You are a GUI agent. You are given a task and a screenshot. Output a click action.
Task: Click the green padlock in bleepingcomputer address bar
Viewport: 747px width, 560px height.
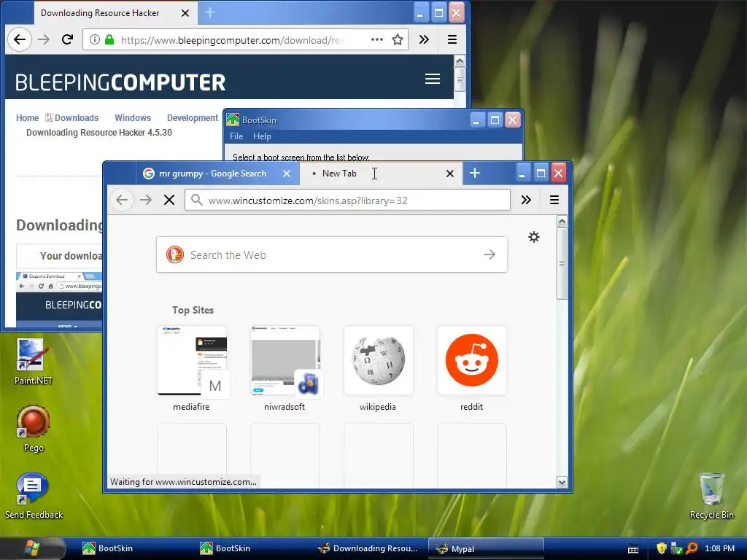click(x=109, y=39)
